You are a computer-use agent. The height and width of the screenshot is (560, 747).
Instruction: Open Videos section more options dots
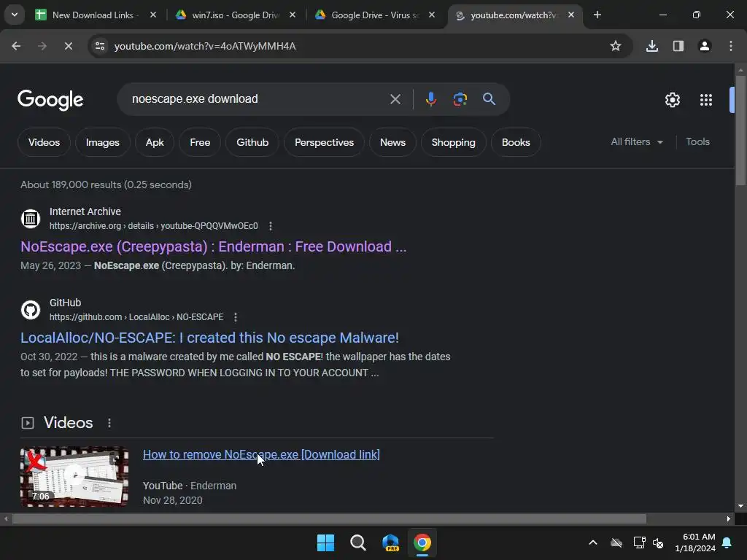(109, 423)
